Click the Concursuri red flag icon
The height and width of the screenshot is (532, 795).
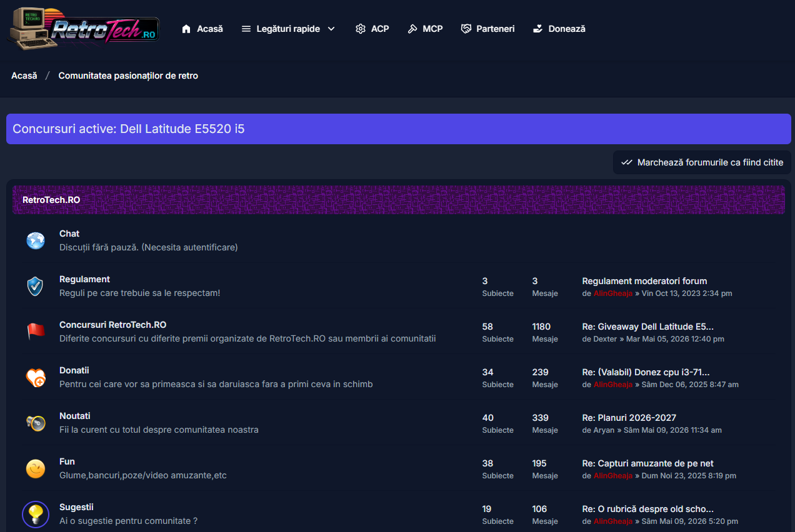[36, 332]
